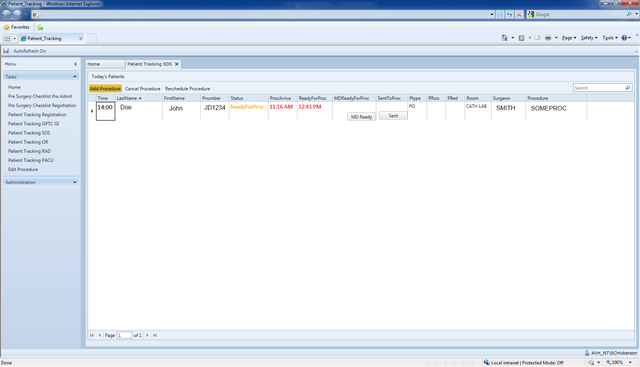Open Edit Procedure in sidebar
Viewport: 640px width, 367px height.
pos(23,169)
